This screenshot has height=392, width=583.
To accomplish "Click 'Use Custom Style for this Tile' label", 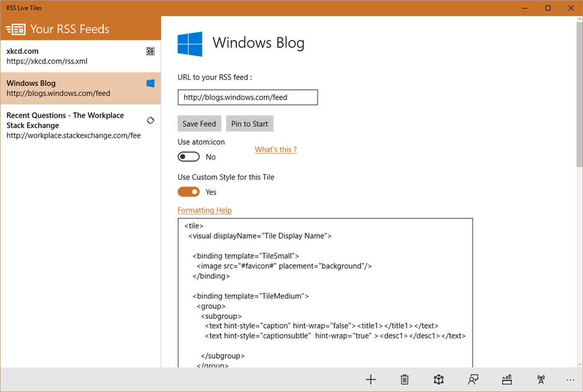I will (x=226, y=177).
